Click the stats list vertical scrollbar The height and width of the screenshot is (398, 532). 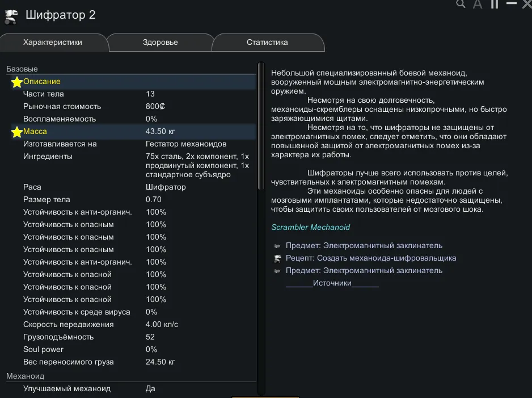pyautogui.click(x=261, y=125)
